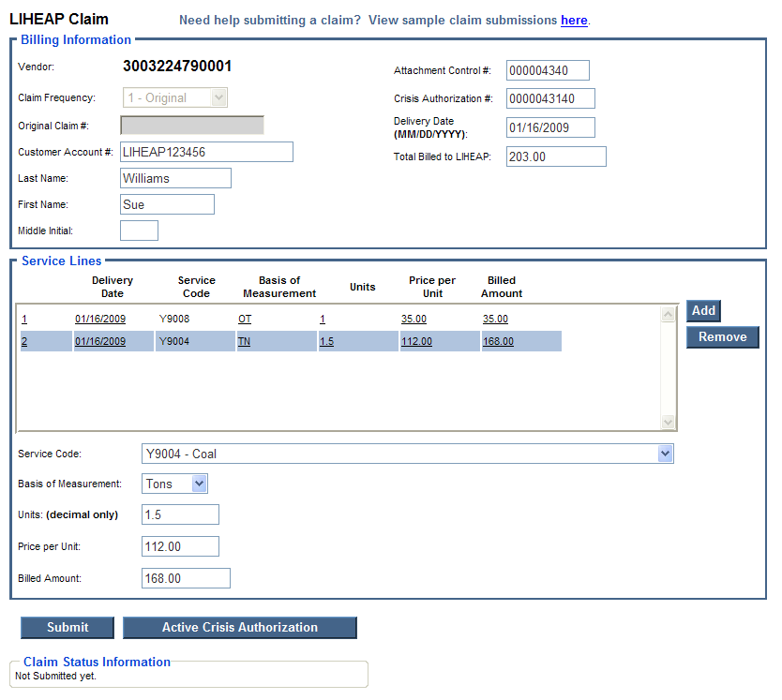Click the Delivery Date input field

[550, 127]
